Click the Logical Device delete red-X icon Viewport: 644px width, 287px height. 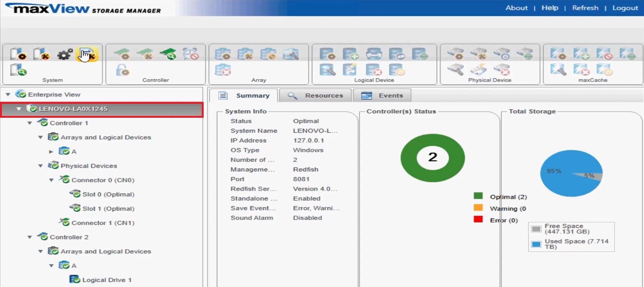tap(374, 70)
